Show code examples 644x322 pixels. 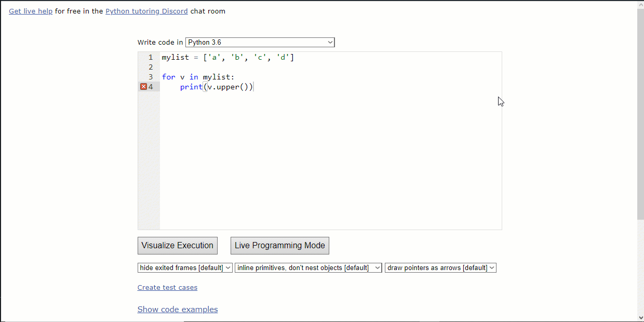click(178, 310)
